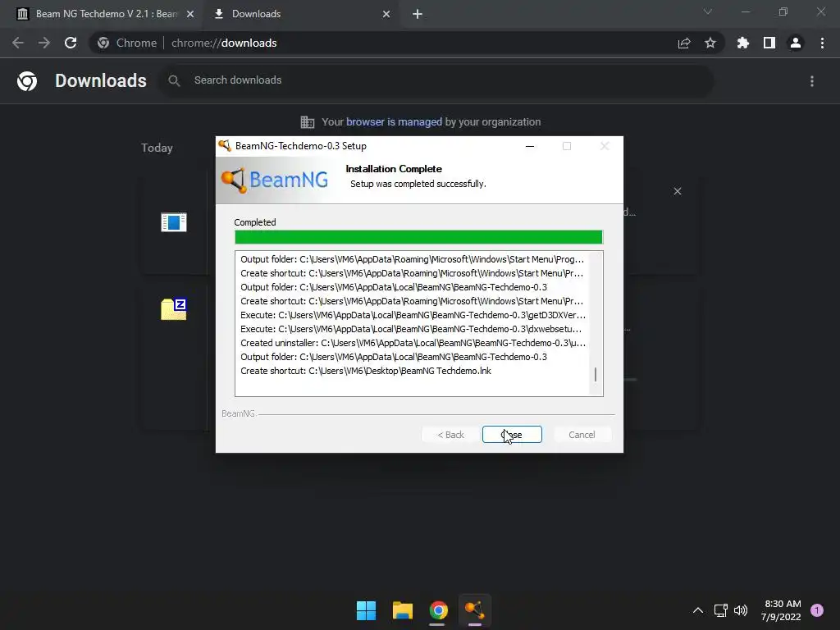
Task: Click Cancel in the BeamNG setup dialog
Action: [x=582, y=435]
